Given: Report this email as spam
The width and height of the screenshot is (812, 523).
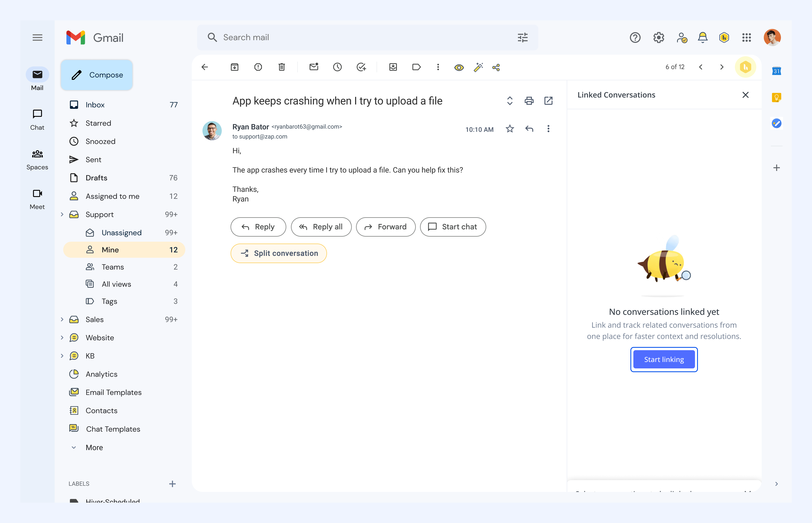Looking at the screenshot, I should click(x=258, y=67).
